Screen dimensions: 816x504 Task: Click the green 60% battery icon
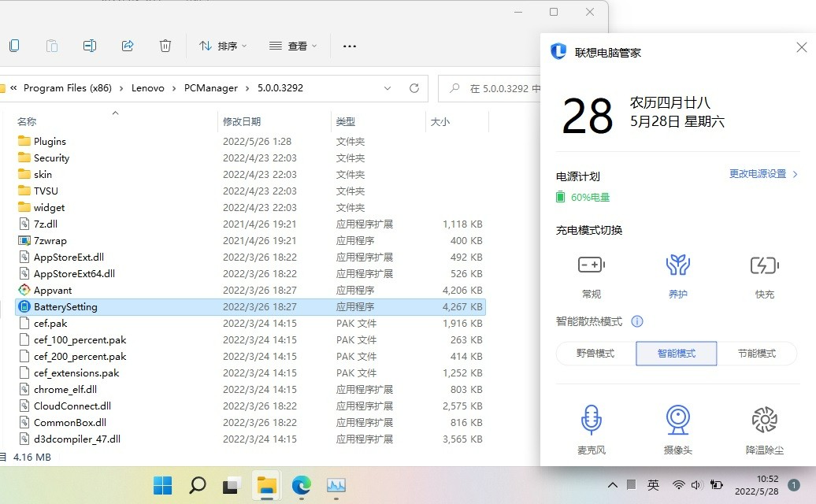560,197
